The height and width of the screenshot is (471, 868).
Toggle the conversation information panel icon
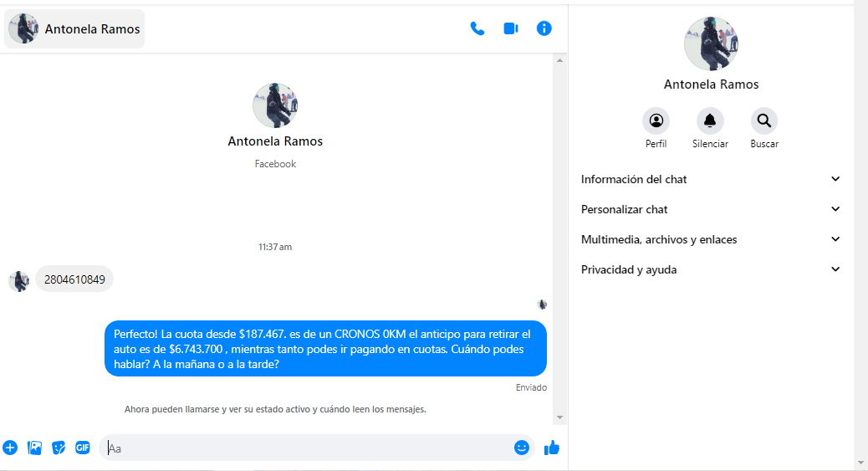tap(544, 28)
